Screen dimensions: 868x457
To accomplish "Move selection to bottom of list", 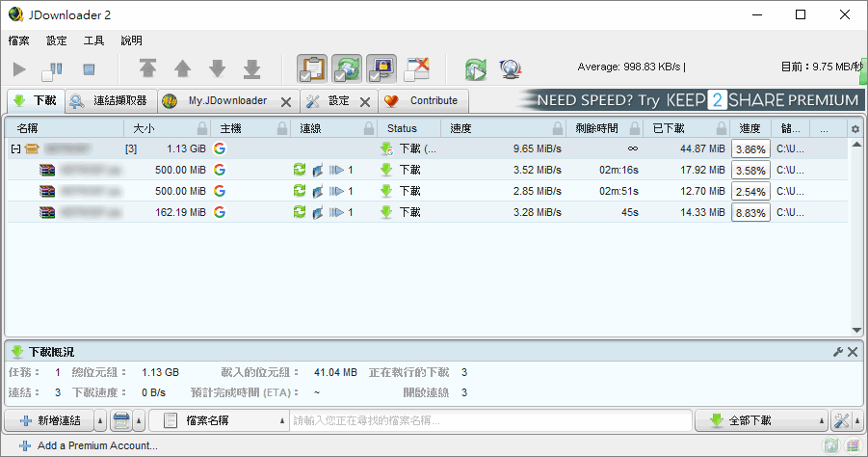I will coord(251,68).
